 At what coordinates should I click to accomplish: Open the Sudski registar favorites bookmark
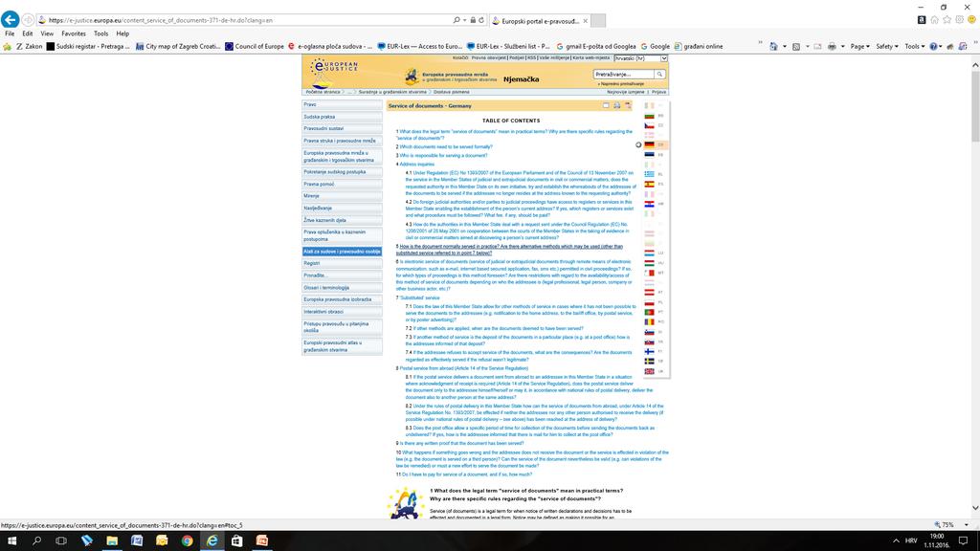[88, 46]
